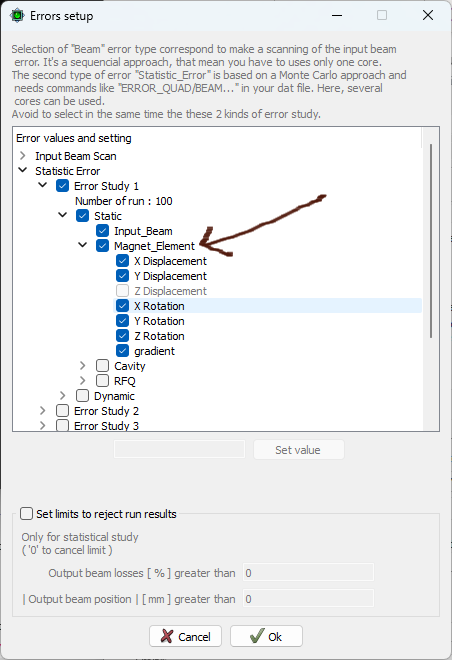Expand the Input Beam Scan node
This screenshot has height=660, width=452.
coord(23,156)
